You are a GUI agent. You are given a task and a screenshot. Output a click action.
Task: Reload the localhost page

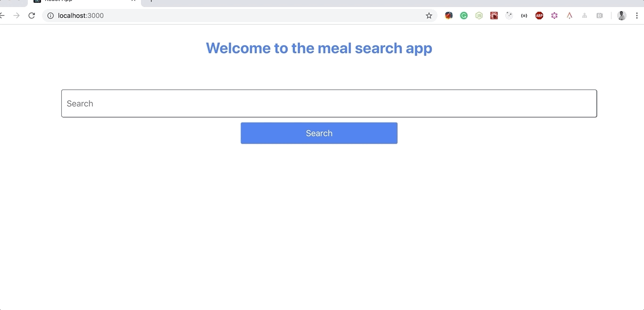(32, 16)
